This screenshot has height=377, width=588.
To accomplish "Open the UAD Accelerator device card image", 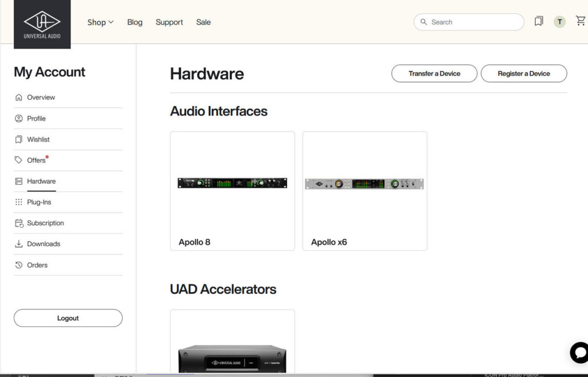I will tap(232, 359).
